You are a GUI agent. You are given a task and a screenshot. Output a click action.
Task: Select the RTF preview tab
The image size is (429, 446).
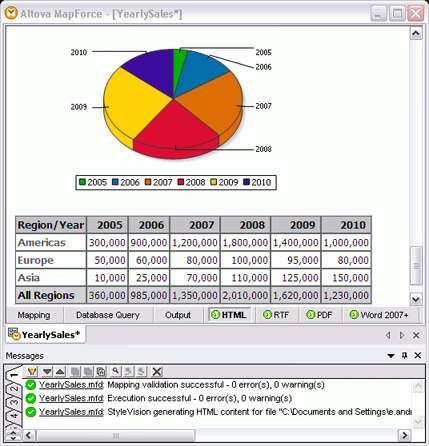[276, 315]
